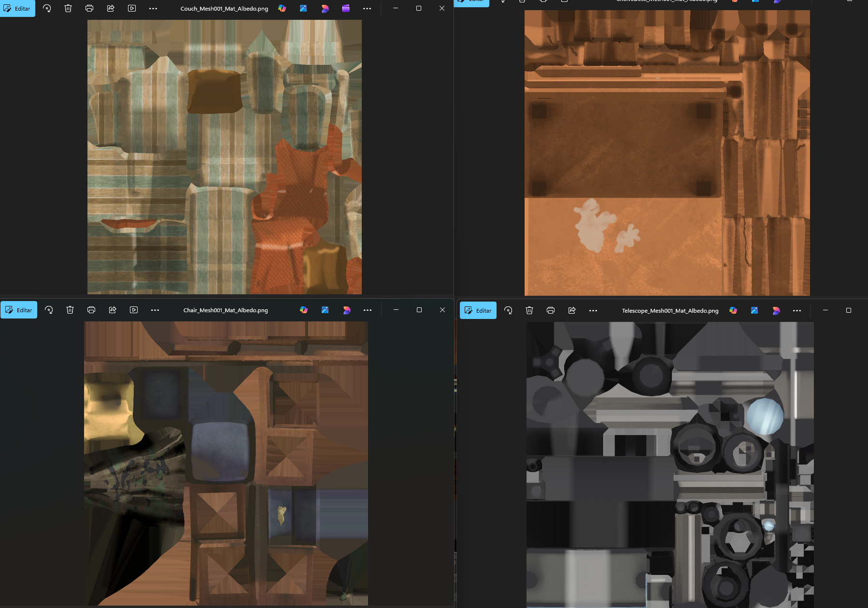This screenshot has height=608, width=868.
Task: Click blue picture-with-sparkle icon in Couch window
Action: (303, 8)
